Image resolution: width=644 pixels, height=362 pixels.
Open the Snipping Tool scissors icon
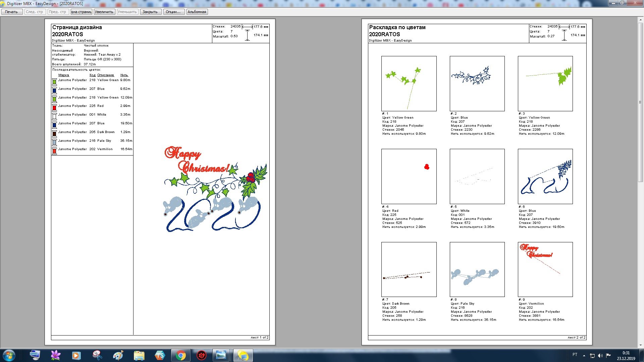click(97, 355)
